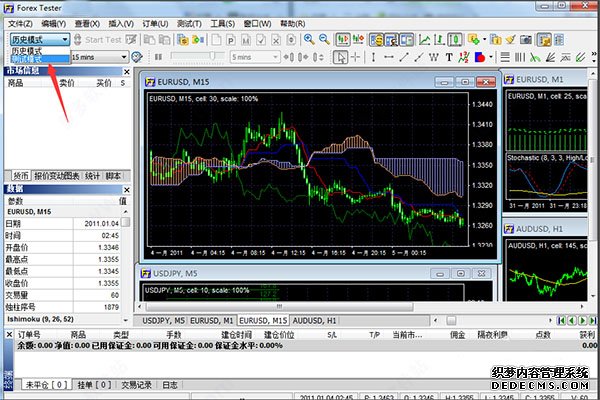600x400 pixels.
Task: Open the 5 mins step dropdown
Action: point(275,57)
